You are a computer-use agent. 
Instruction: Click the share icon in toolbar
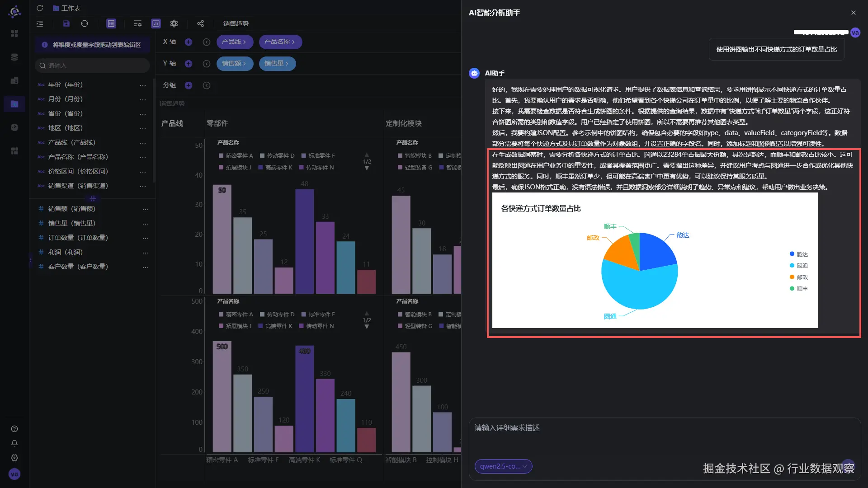tap(200, 23)
